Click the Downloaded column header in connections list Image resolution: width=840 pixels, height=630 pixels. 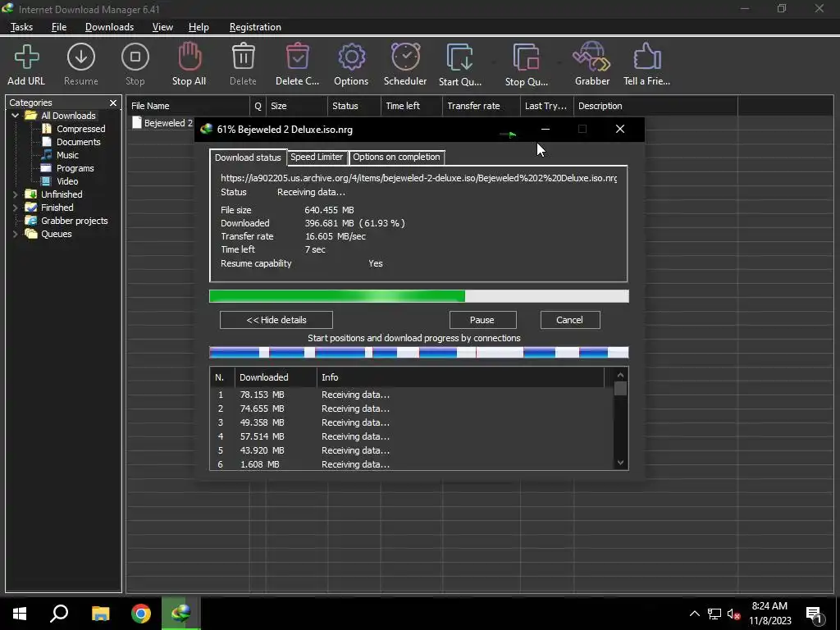coord(276,377)
